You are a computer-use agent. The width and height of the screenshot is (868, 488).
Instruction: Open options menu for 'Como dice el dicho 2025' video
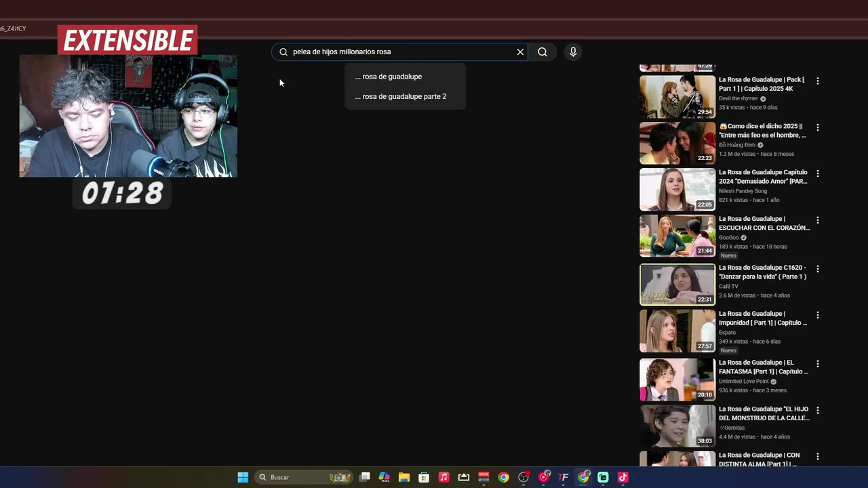817,127
